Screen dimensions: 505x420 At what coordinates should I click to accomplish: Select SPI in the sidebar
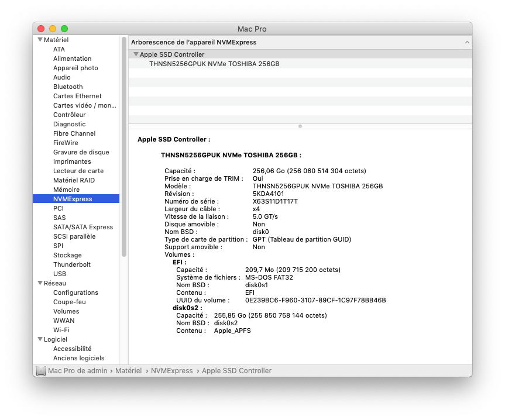(59, 246)
